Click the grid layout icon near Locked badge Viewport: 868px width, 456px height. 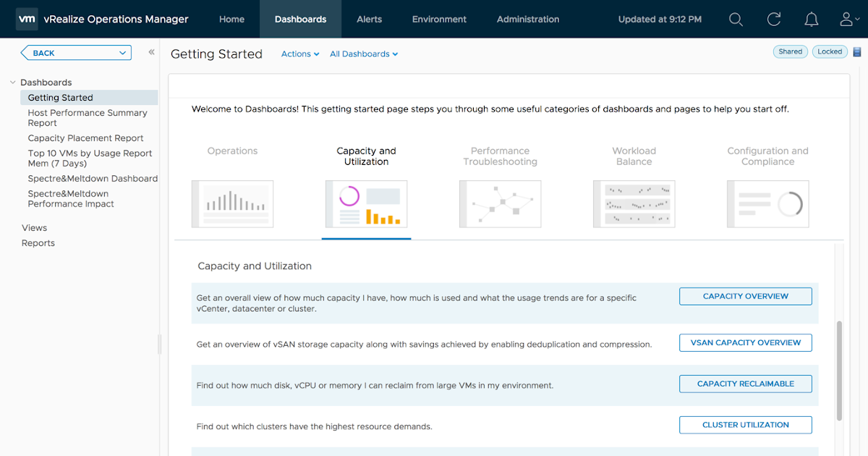tap(856, 51)
